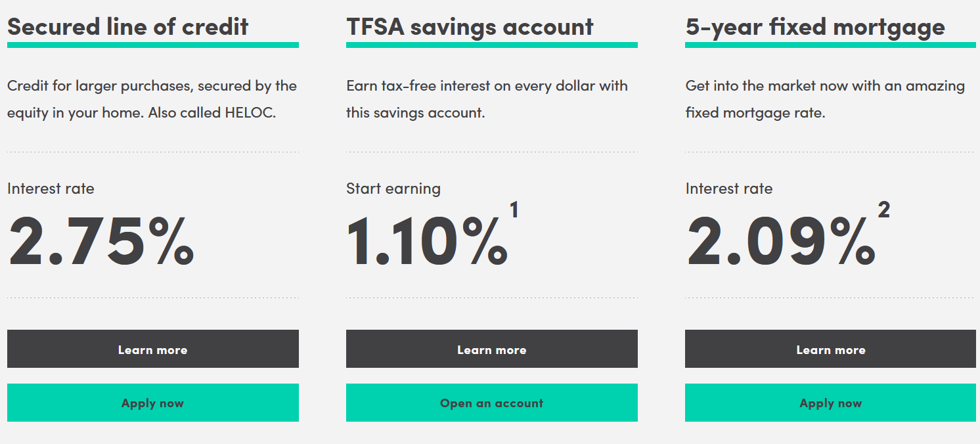Click the Interest rate label above 2.09%

(729, 189)
